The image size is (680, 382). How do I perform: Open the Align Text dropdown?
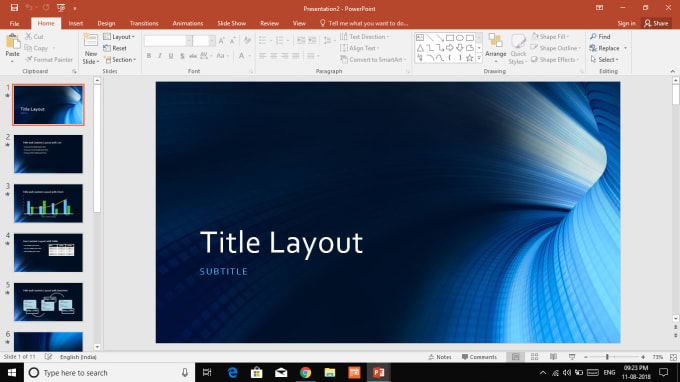click(x=360, y=48)
